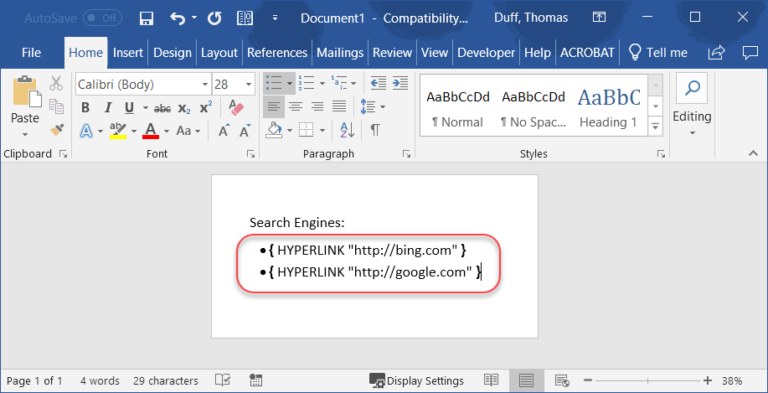The image size is (768, 393).
Task: Apply red font color
Action: (151, 131)
